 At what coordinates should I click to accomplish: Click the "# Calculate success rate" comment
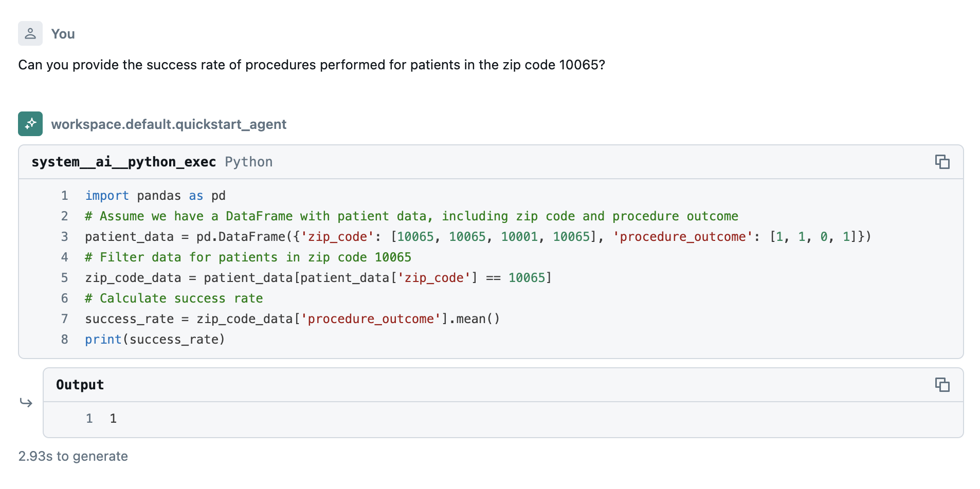click(x=174, y=298)
